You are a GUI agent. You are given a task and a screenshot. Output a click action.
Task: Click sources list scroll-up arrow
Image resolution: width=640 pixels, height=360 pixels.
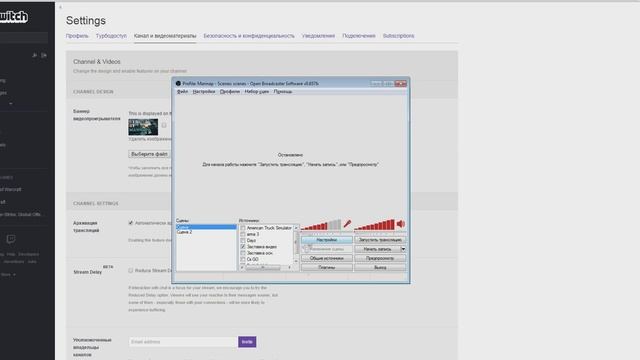(x=296, y=228)
